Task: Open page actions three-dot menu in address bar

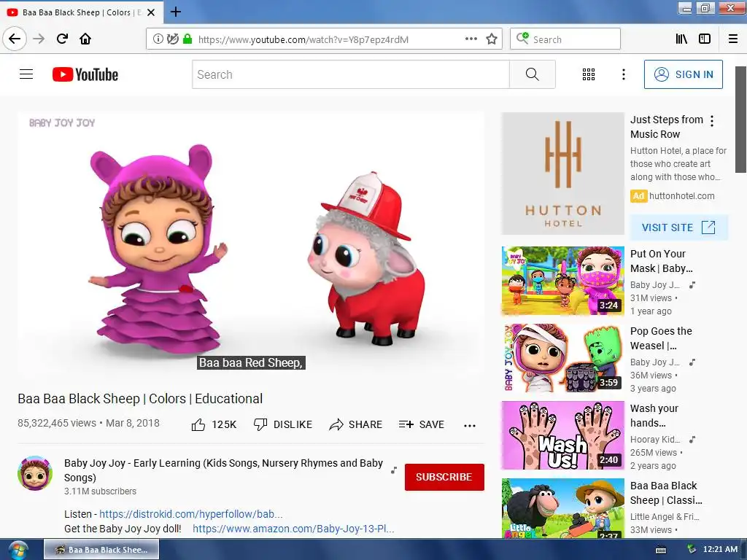Action: click(x=471, y=39)
